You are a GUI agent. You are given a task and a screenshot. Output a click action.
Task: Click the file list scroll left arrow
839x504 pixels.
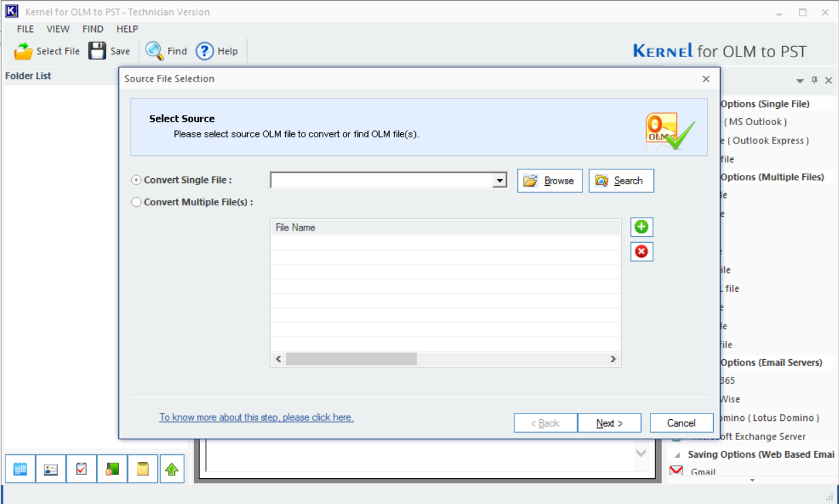278,359
